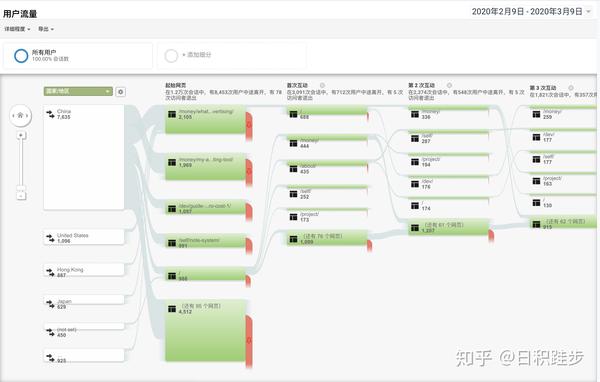Click the zoom in plus button

click(21, 135)
